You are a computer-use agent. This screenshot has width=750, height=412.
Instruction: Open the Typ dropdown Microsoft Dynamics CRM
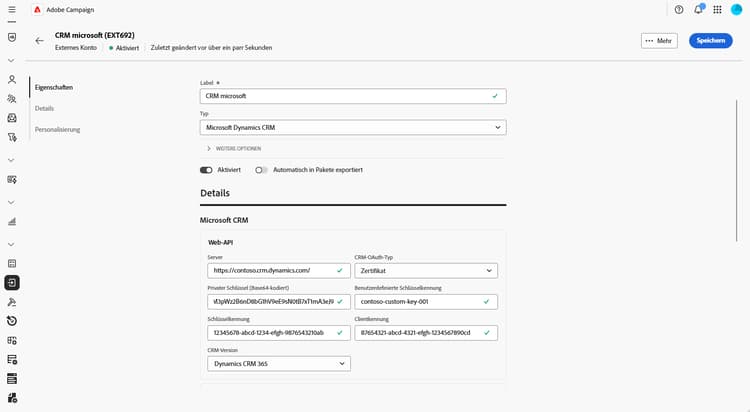point(353,127)
